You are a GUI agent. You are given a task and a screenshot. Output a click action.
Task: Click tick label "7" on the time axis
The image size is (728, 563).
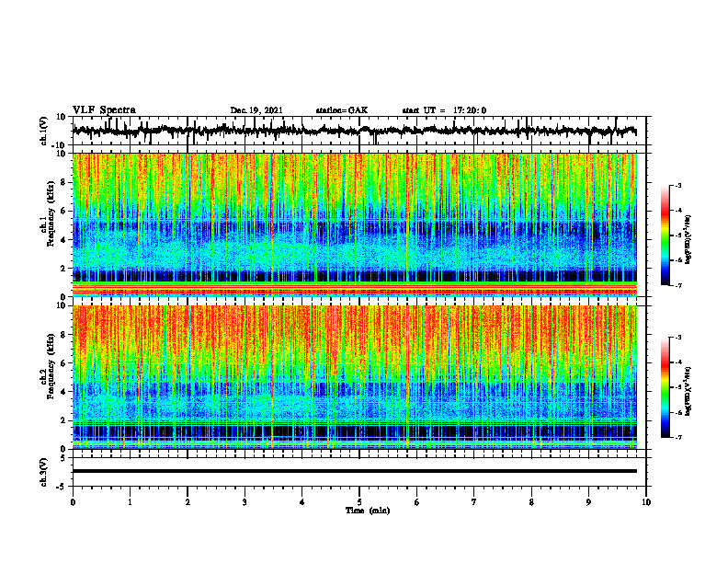(x=474, y=502)
